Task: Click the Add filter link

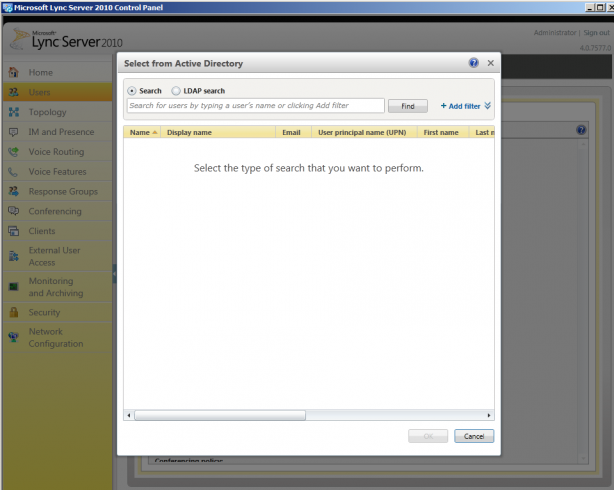Action: [x=460, y=106]
